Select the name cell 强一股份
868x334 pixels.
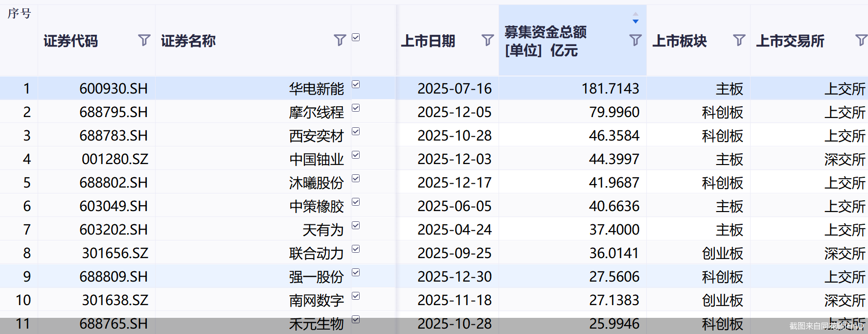point(317,277)
